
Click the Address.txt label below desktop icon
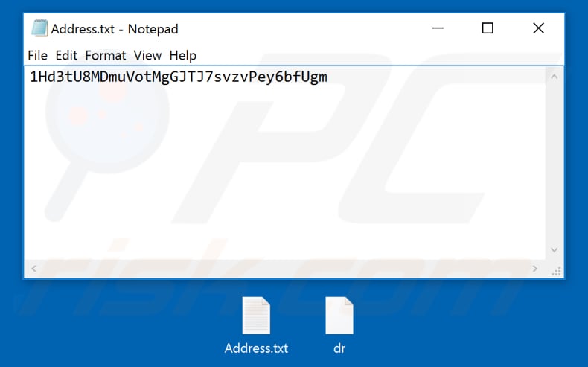(x=256, y=348)
